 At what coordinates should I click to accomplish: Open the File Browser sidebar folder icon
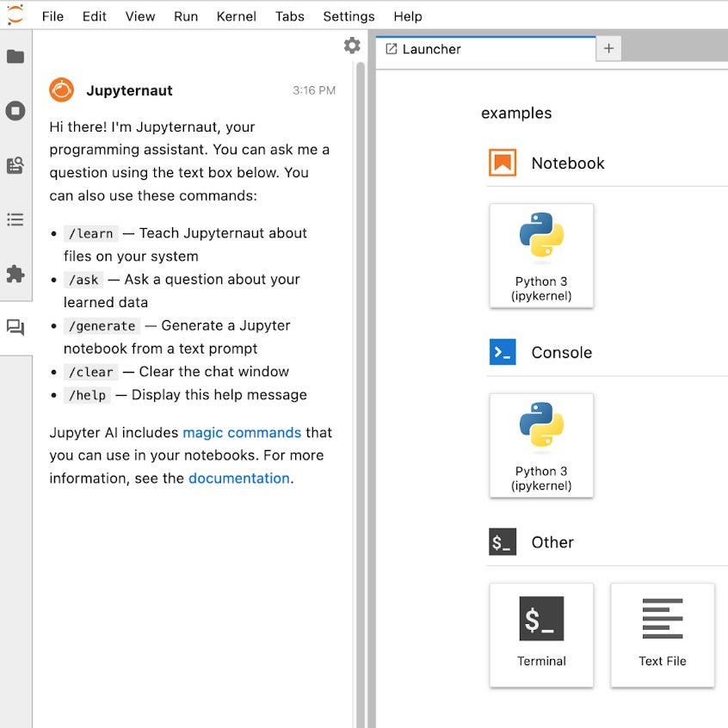[15, 57]
